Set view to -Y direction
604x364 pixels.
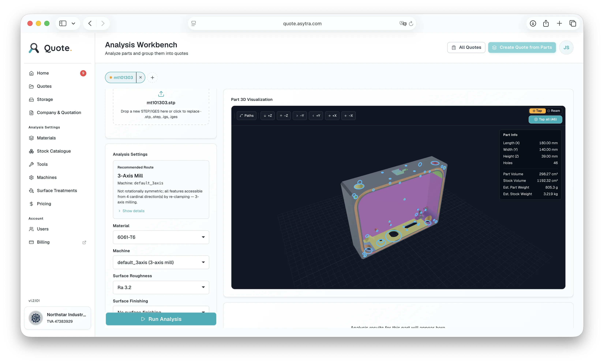(300, 116)
